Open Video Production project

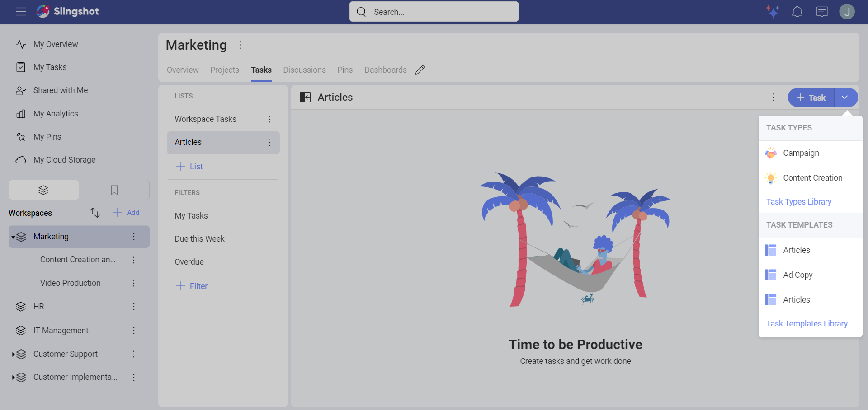(x=71, y=283)
